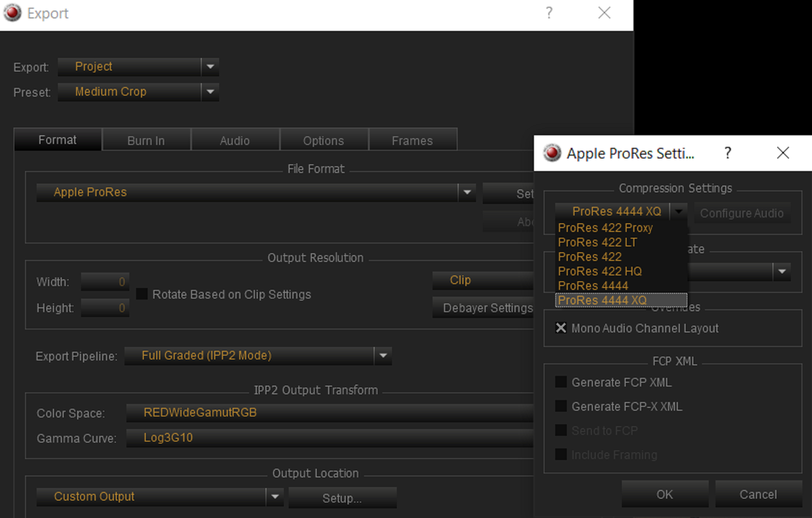The image size is (812, 518).
Task: Close the Apple ProRes Settings dialog
Action: (783, 153)
